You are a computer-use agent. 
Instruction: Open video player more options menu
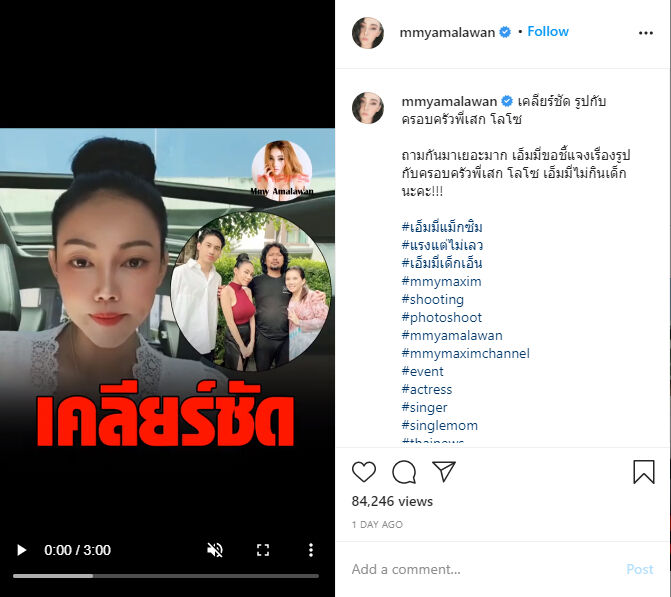pyautogui.click(x=311, y=550)
